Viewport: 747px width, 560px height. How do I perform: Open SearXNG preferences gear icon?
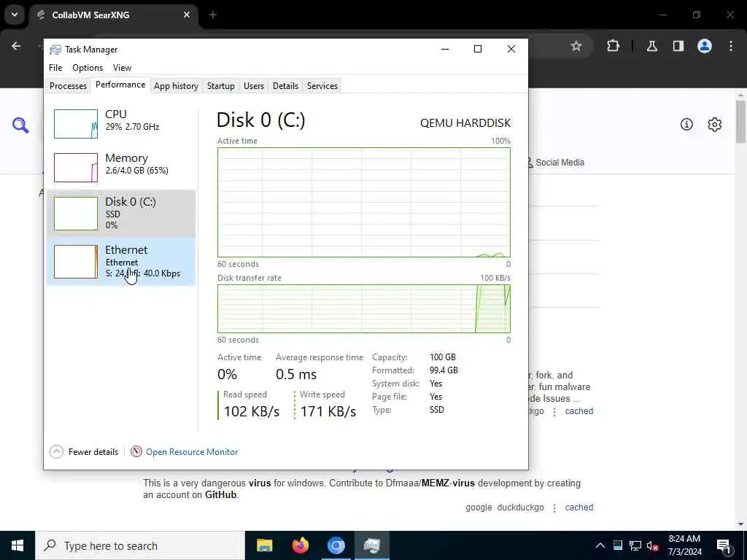point(715,124)
